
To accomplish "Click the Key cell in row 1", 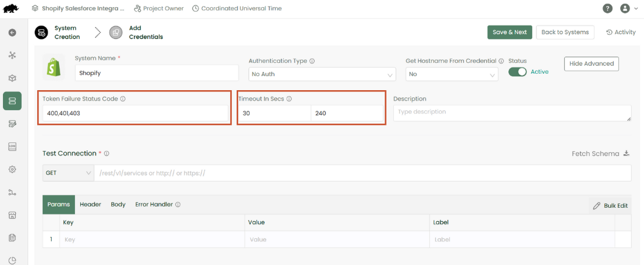I will [152, 239].
